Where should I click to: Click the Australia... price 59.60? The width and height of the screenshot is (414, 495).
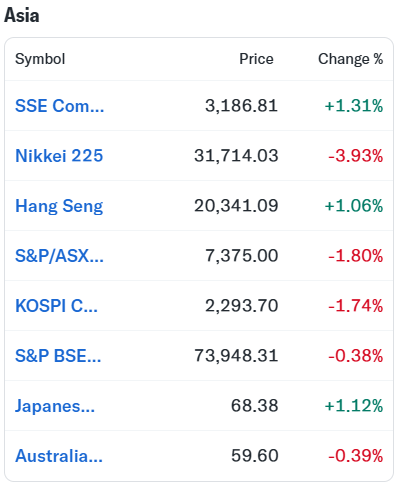coord(255,456)
